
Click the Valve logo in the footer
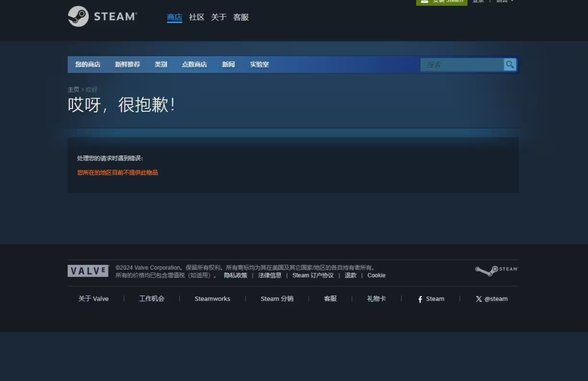click(88, 271)
